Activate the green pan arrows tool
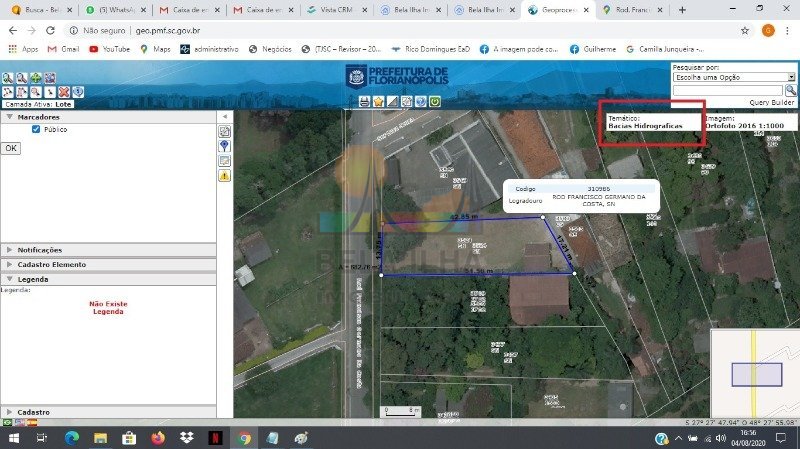Viewport: 800px width, 449px height. point(36,78)
